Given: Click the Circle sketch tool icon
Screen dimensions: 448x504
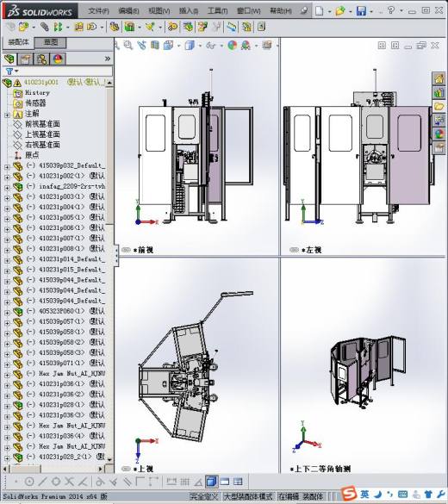Looking at the screenshot, I should pos(29,482).
